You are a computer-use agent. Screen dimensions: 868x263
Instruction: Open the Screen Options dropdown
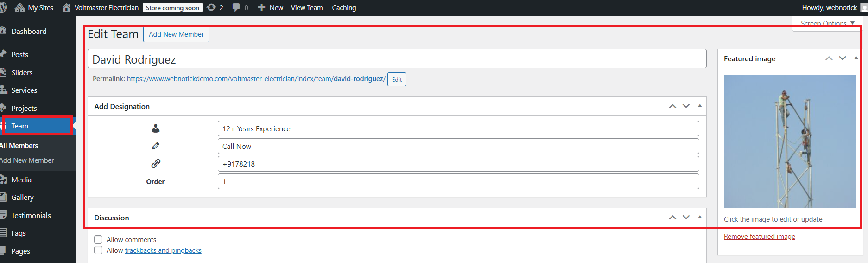pos(827,23)
